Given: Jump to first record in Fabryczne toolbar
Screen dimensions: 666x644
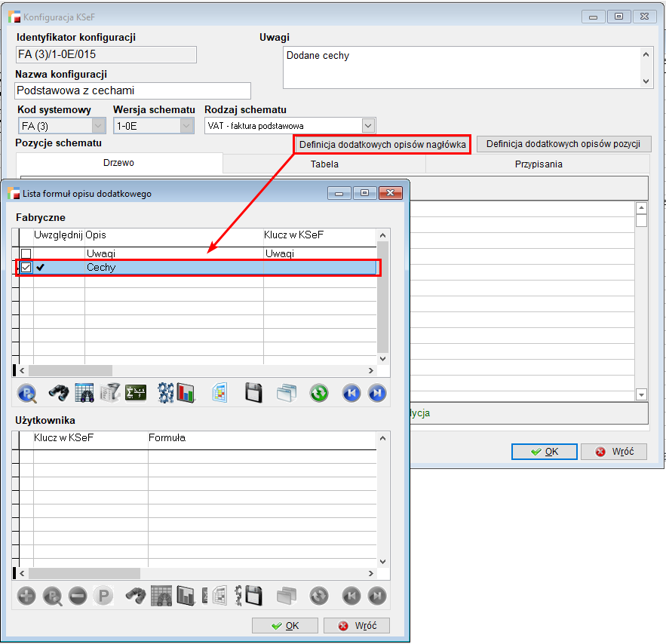Looking at the screenshot, I should pyautogui.click(x=351, y=393).
